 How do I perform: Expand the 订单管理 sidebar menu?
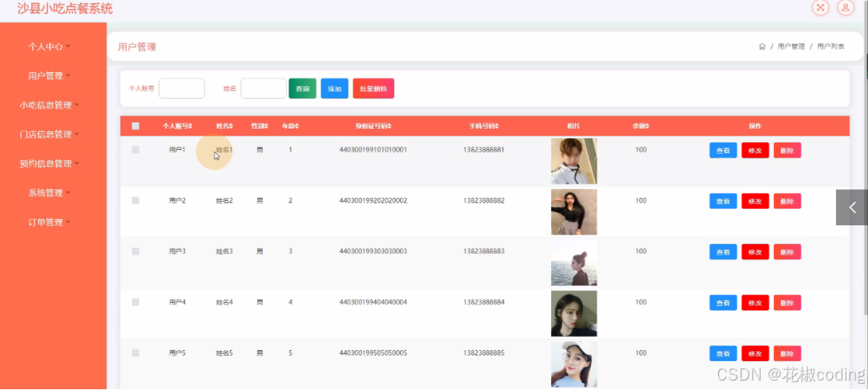click(x=49, y=223)
